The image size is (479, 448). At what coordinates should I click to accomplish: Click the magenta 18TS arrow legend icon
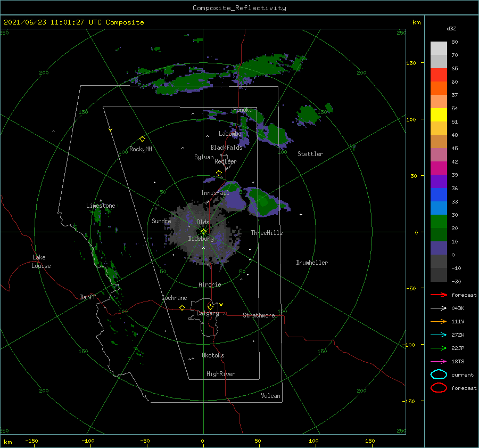[x=439, y=362]
